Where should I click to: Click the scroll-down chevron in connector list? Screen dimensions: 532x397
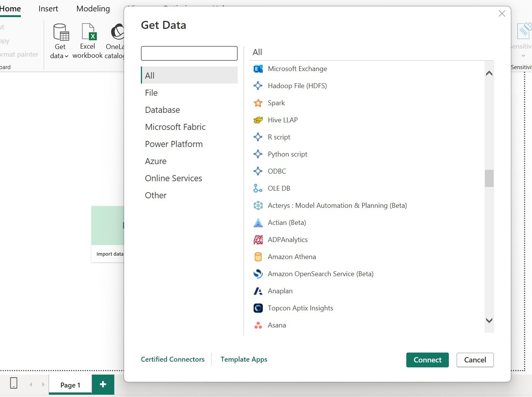[x=489, y=321]
